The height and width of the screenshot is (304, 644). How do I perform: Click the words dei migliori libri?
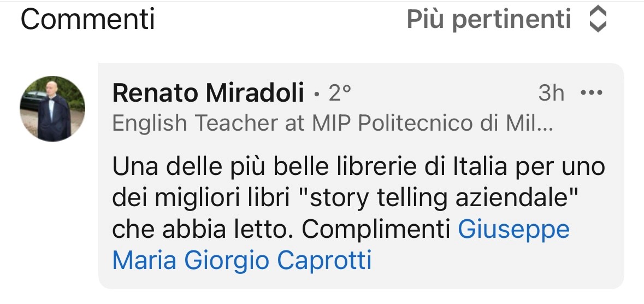click(x=204, y=198)
